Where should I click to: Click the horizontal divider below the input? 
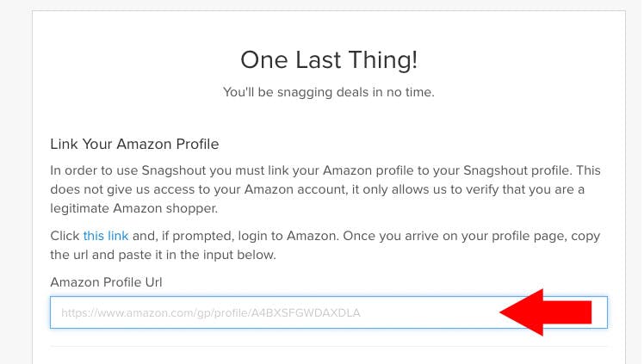coord(329,346)
